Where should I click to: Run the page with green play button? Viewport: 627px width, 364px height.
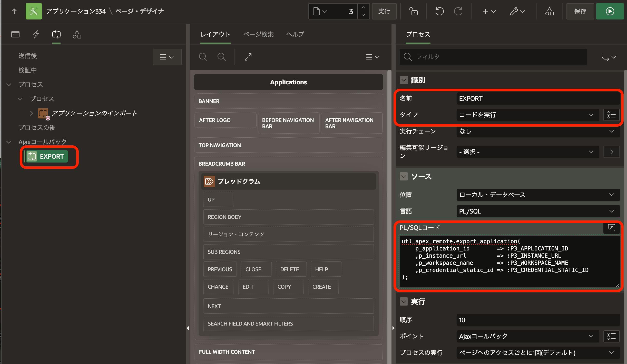(610, 11)
